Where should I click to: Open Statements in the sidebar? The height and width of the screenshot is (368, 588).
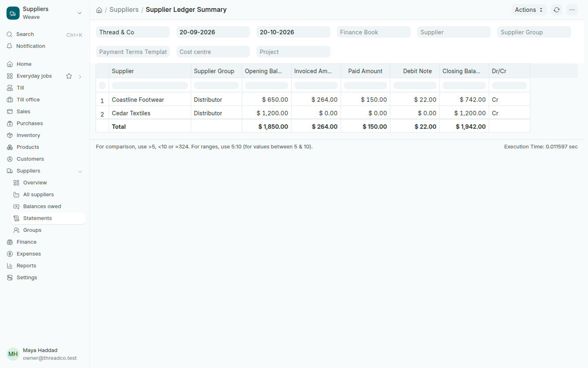pos(48,218)
